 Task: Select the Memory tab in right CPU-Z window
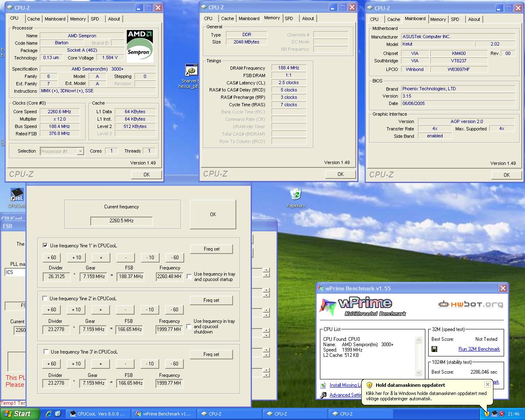pos(438,19)
